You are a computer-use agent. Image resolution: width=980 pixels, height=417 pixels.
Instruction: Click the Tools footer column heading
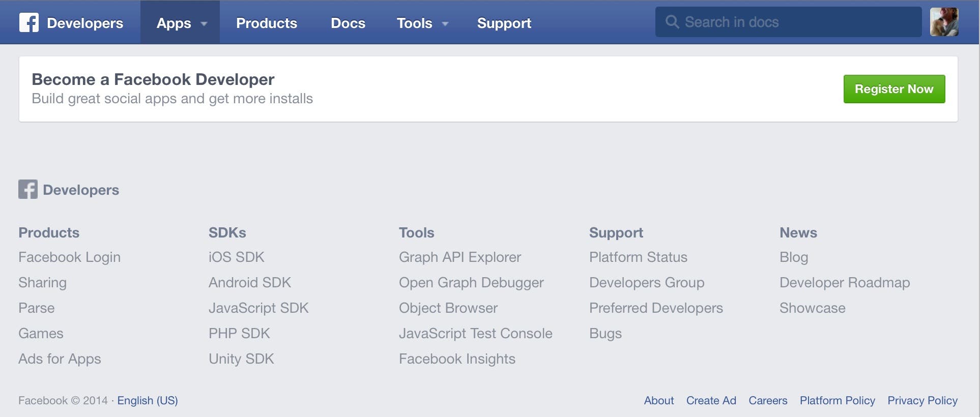point(417,232)
